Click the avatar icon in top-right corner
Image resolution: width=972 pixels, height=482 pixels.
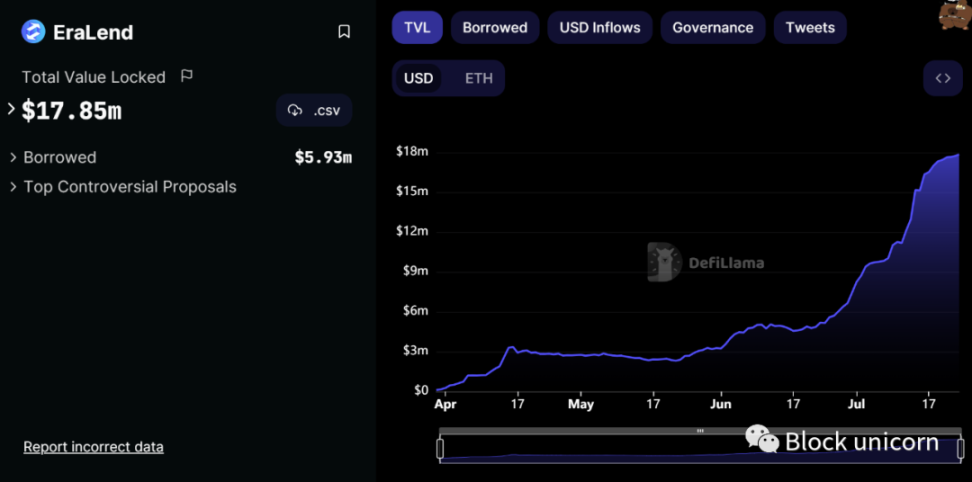(x=953, y=14)
